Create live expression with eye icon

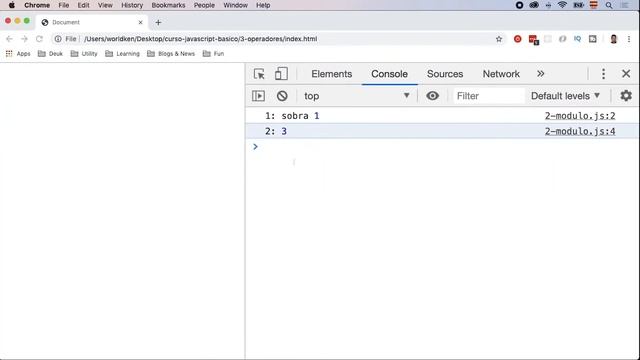tap(433, 96)
